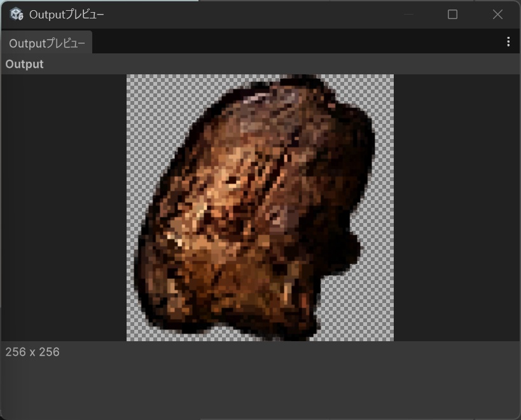Image resolution: width=521 pixels, height=420 pixels.
Task: Open the three-dot panel options menu
Action: 508,42
